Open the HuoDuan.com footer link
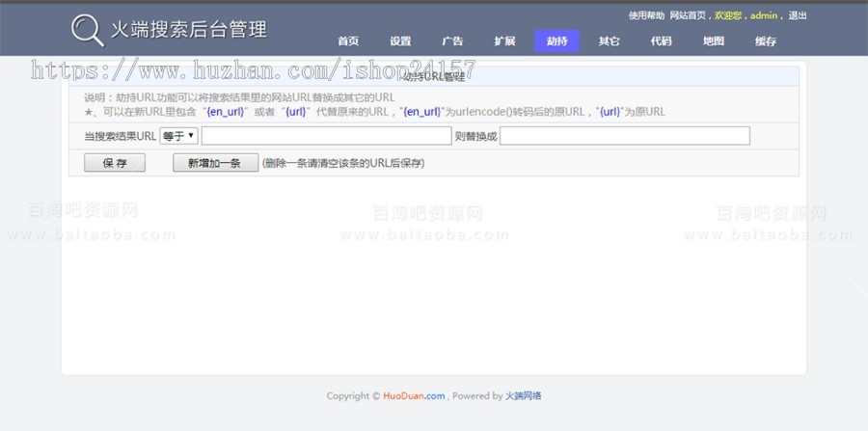The width and height of the screenshot is (868, 431). (414, 395)
